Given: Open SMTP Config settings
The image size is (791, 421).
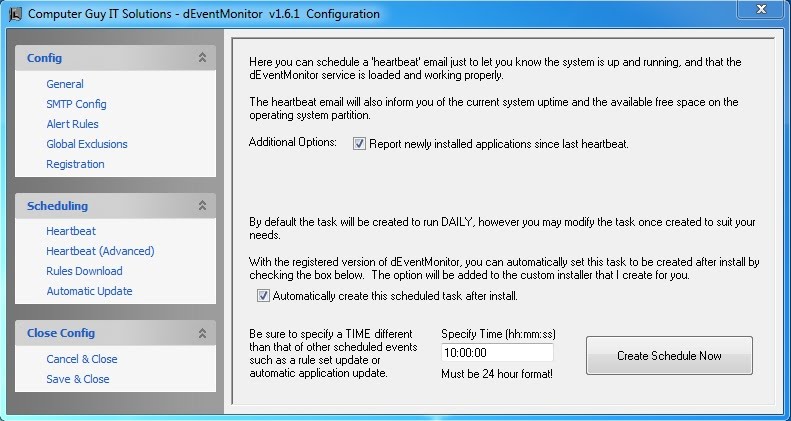Looking at the screenshot, I should pos(76,104).
